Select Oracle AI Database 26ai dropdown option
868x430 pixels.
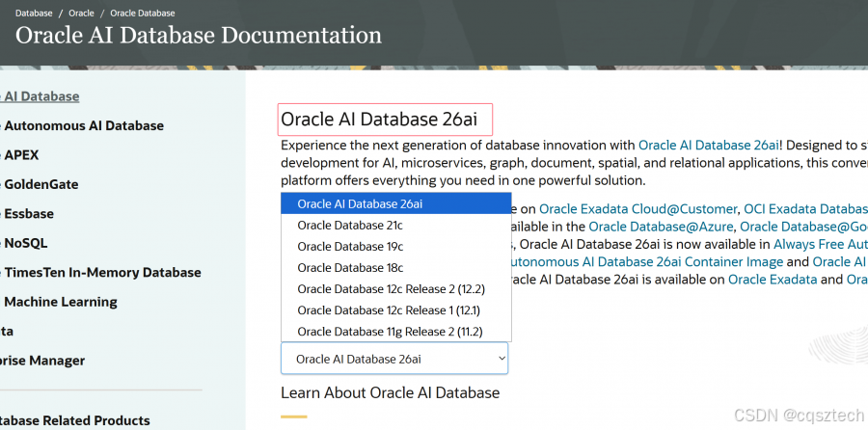pos(395,203)
